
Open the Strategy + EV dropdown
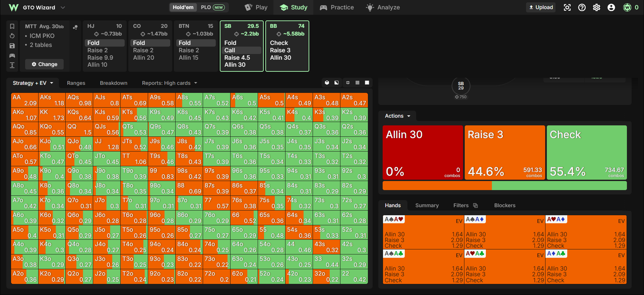click(33, 83)
